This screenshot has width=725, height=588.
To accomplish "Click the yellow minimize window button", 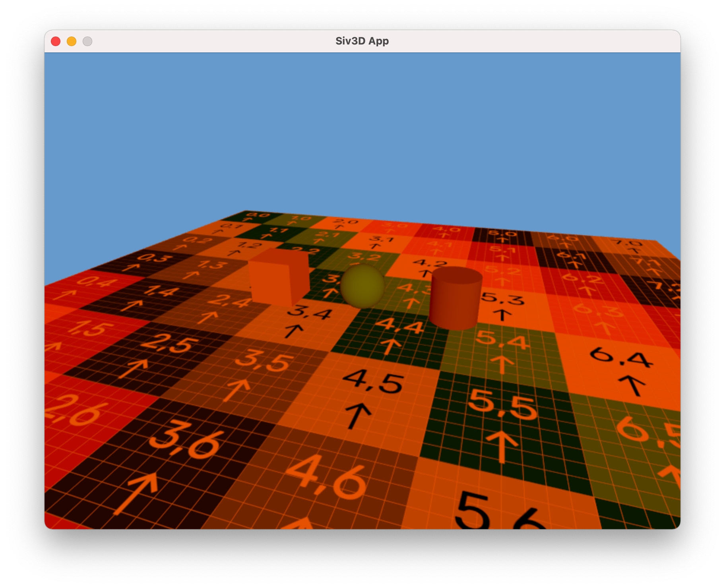I will click(72, 41).
